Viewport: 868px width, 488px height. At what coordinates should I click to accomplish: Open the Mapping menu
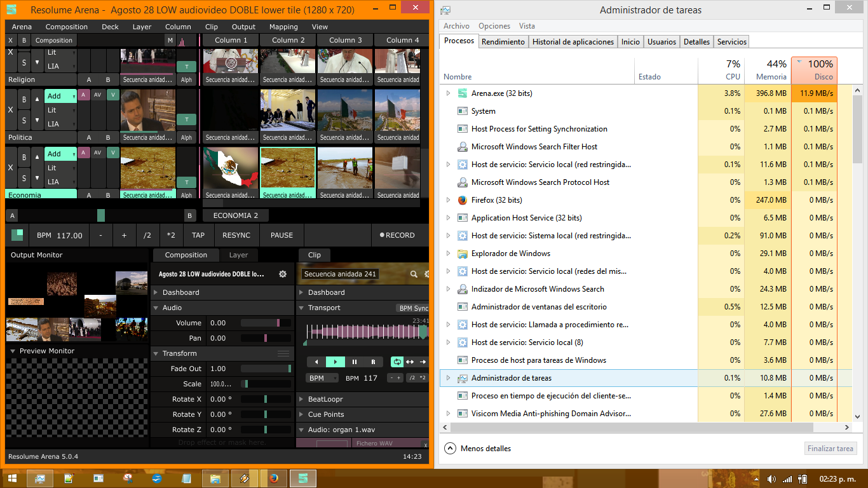click(283, 27)
